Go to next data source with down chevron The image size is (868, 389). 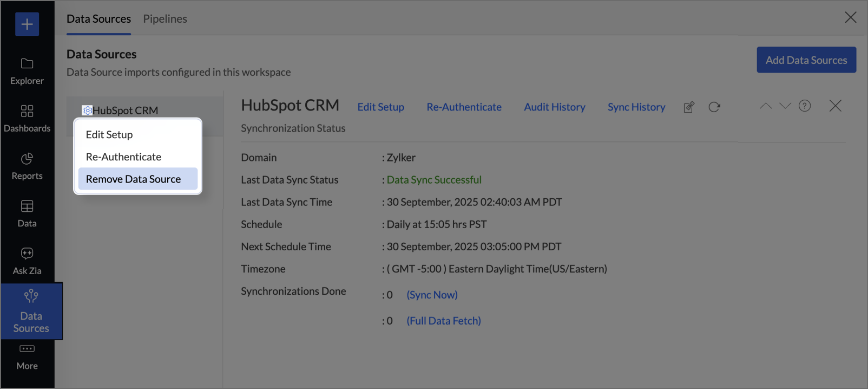(x=785, y=106)
